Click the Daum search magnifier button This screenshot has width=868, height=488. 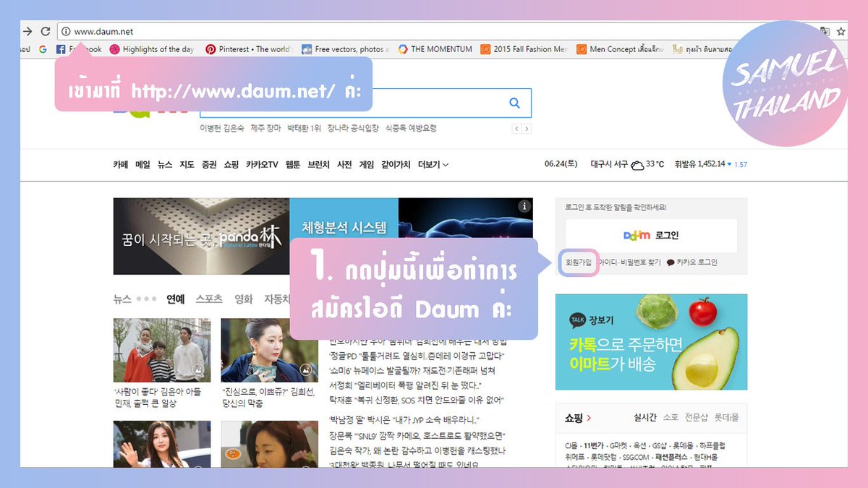[514, 103]
